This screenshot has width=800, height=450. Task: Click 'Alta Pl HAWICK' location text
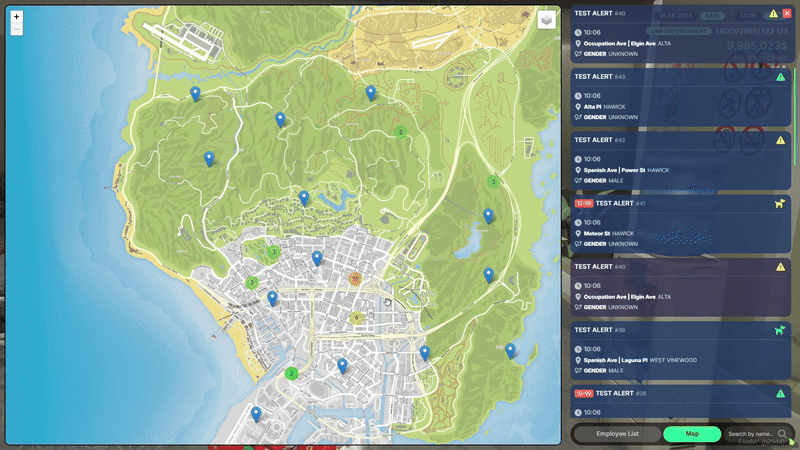[604, 107]
